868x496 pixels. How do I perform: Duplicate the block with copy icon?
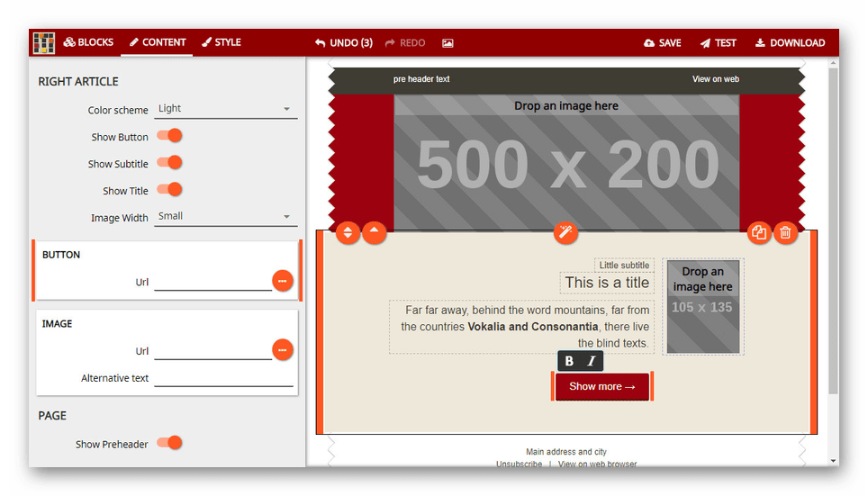[759, 232]
